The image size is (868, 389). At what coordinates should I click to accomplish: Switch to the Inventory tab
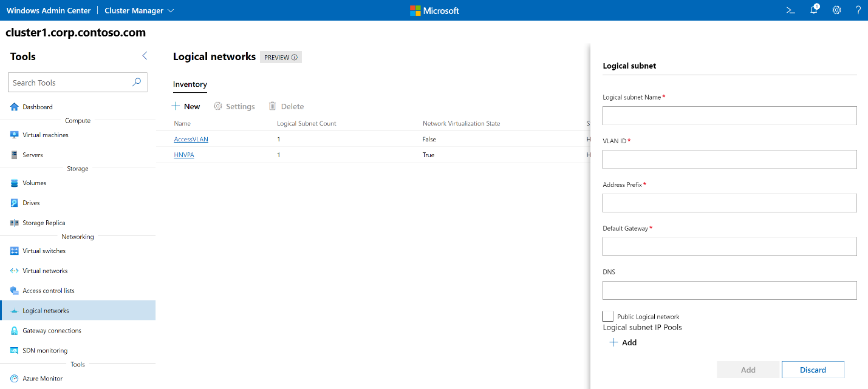coord(190,84)
